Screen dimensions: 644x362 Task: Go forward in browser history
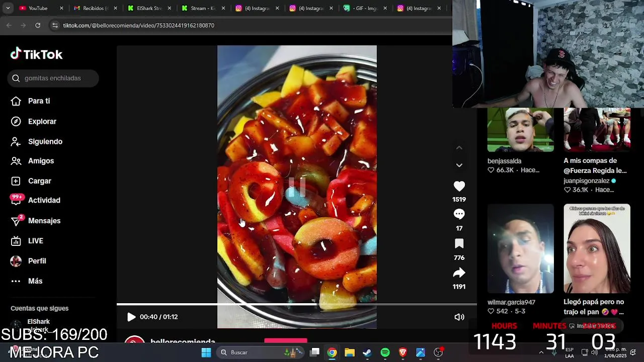(23, 25)
